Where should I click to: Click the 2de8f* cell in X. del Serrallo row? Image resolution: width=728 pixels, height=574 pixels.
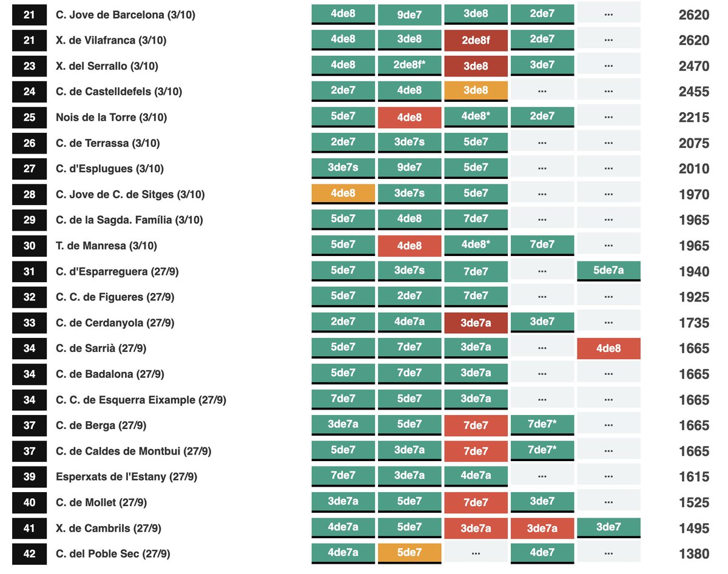click(409, 66)
